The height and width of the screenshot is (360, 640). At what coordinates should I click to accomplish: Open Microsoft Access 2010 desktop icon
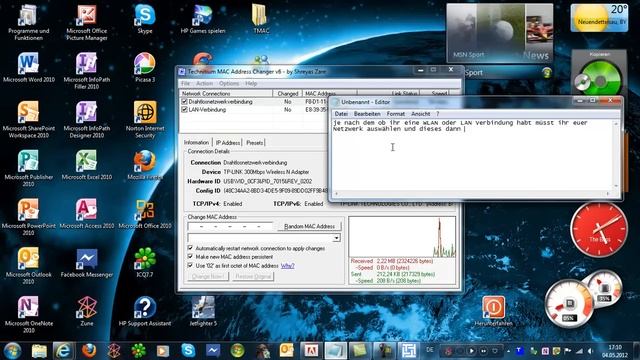click(x=87, y=214)
